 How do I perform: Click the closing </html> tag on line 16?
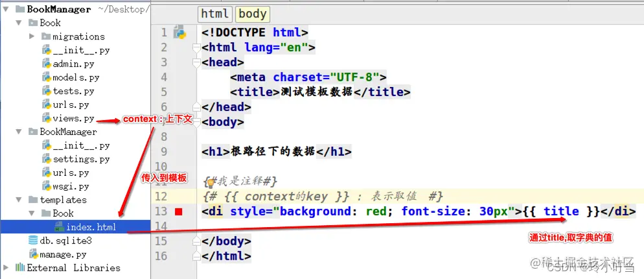(x=226, y=256)
